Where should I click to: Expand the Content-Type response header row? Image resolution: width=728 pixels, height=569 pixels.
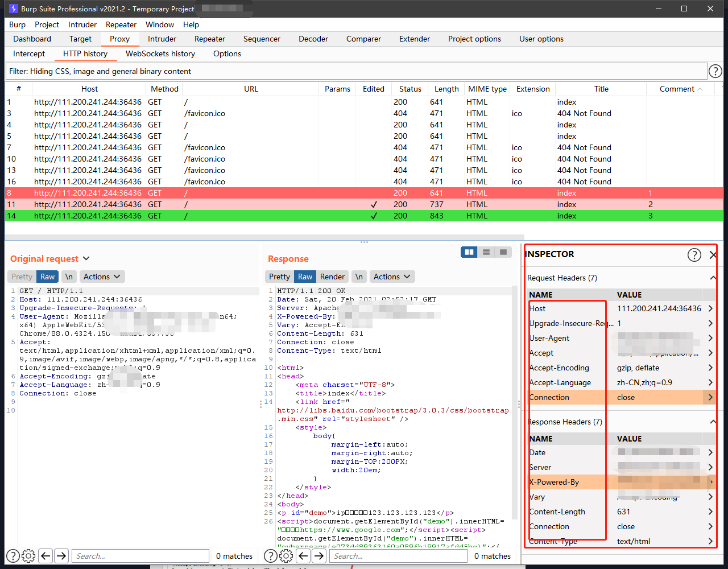710,541
